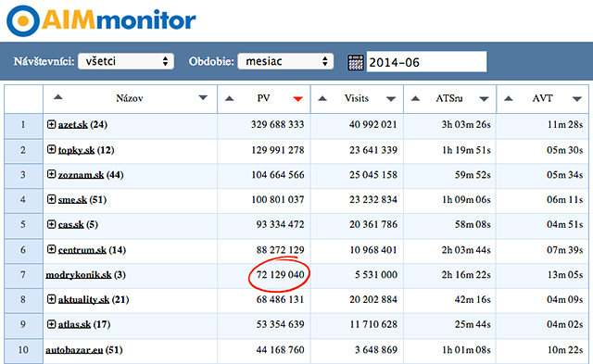Viewport: 593px width, 364px height.
Task: Expand the aktuality.sk group
Action: (52, 299)
